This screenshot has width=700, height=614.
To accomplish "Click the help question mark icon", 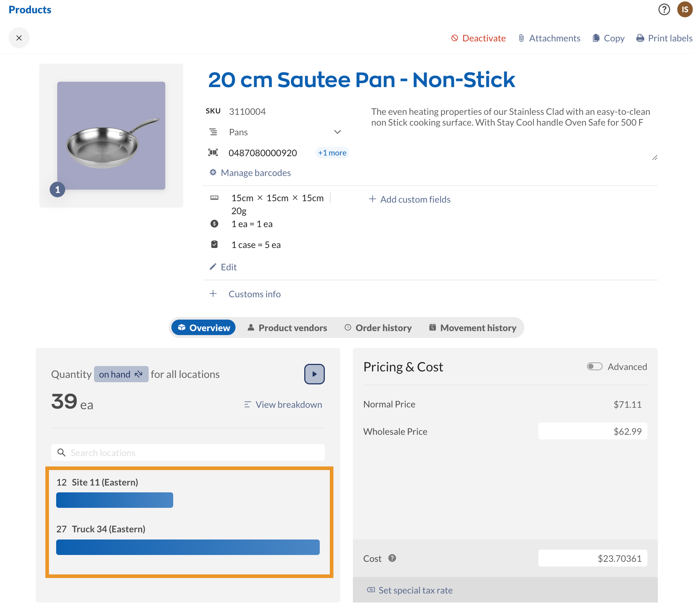I will point(664,9).
